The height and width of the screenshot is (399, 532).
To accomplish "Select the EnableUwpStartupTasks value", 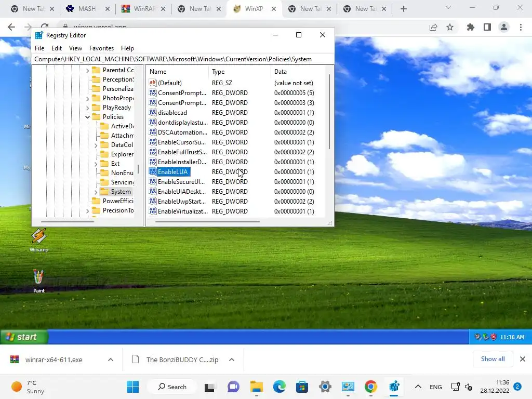I will [x=181, y=201].
